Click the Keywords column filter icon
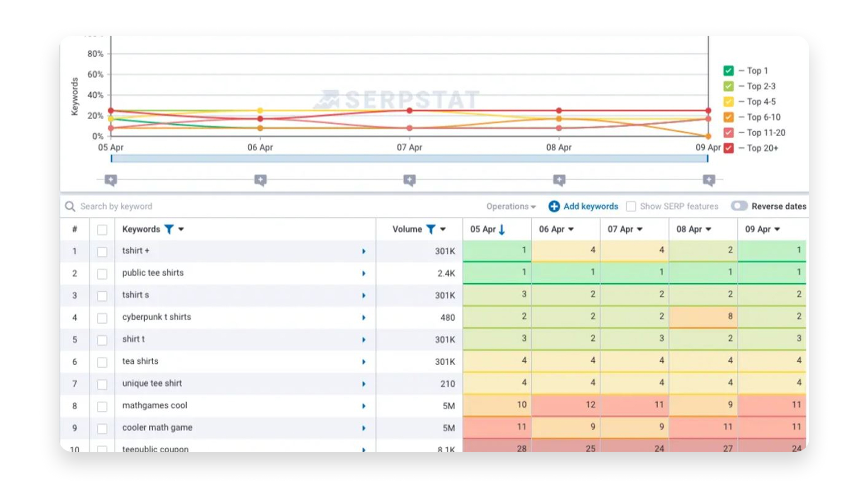This screenshot has width=868, height=488. tap(169, 229)
